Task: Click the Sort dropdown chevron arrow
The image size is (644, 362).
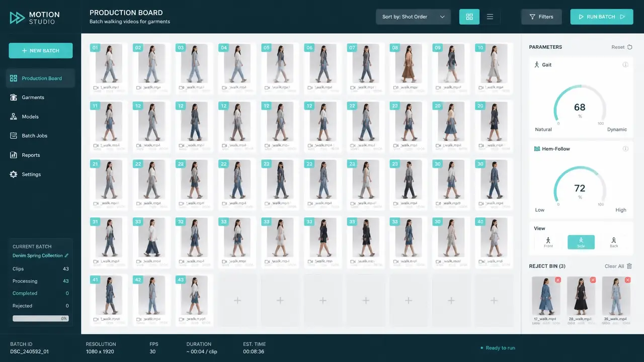Action: [x=442, y=17]
